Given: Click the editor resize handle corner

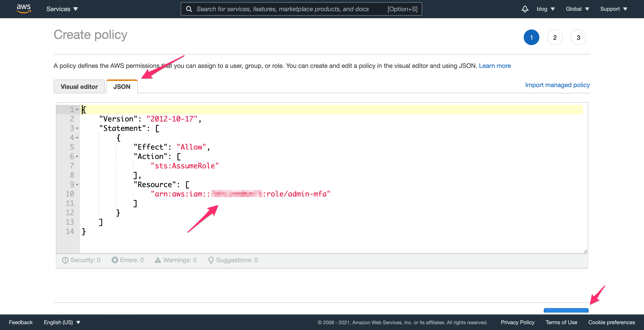Looking at the screenshot, I should click(x=585, y=251).
